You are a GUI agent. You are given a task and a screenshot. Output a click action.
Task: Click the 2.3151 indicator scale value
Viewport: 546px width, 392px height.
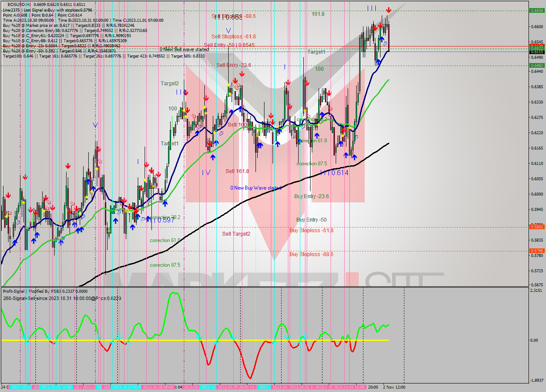click(536, 291)
